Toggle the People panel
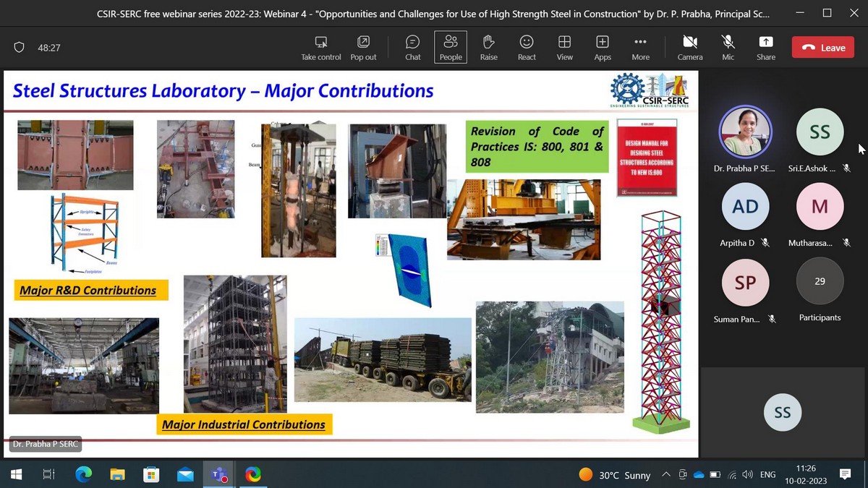Image resolution: width=868 pixels, height=488 pixels. point(451,48)
